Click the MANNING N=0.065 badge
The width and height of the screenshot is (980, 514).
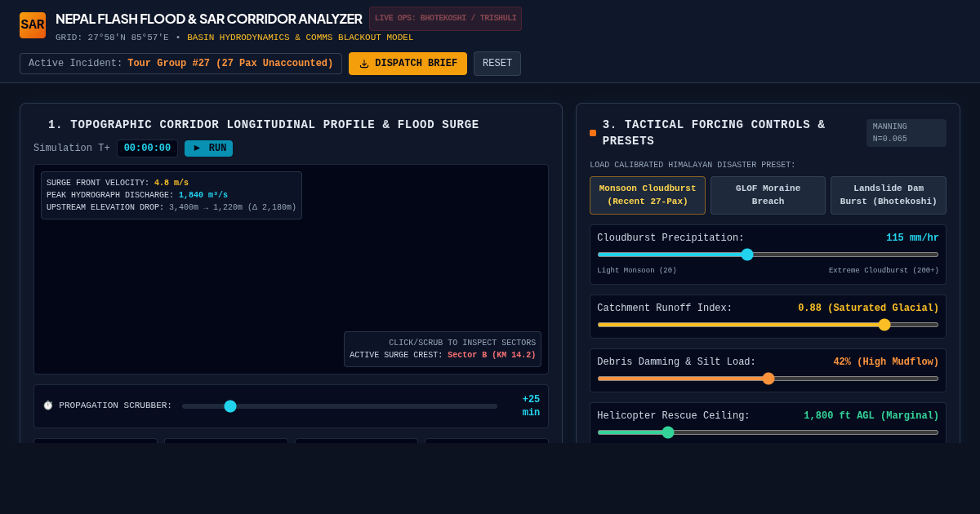click(x=906, y=133)
